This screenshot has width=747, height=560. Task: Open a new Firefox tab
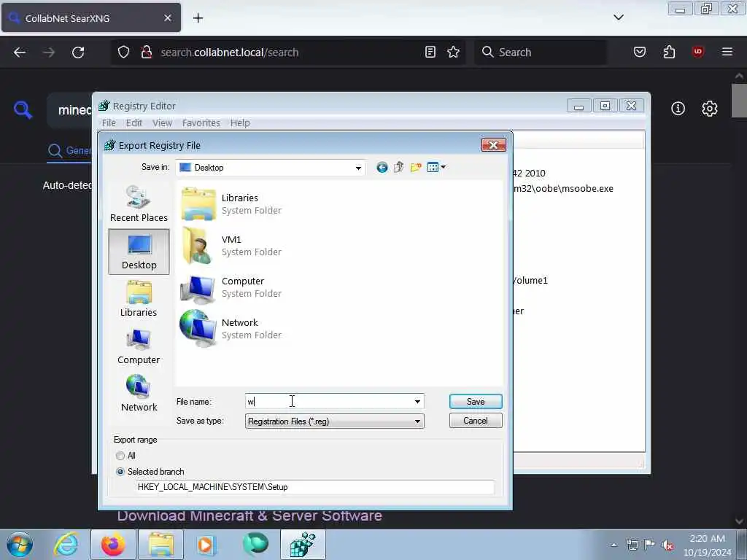pyautogui.click(x=198, y=18)
